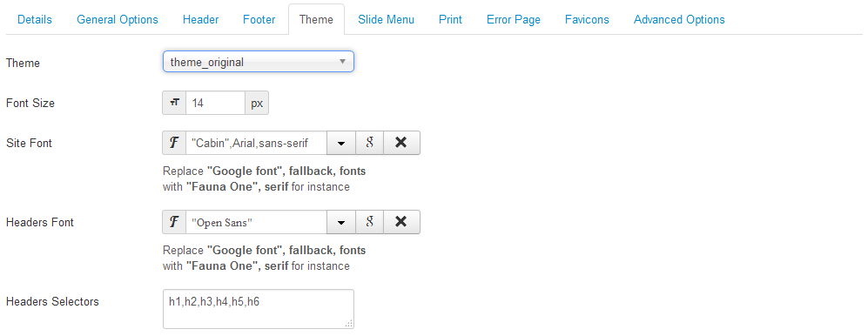This screenshot has height=336, width=868.
Task: Focus the Headers Selectors textarea
Action: point(258,309)
